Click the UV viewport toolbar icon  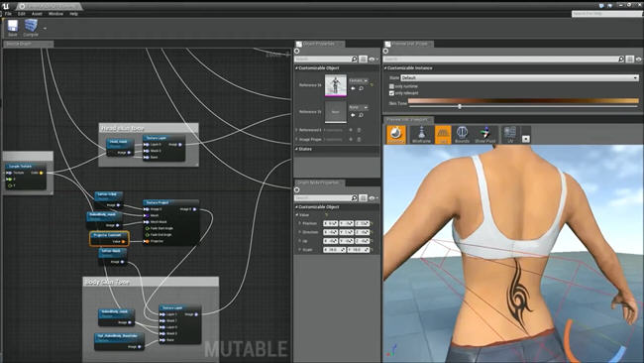510,135
